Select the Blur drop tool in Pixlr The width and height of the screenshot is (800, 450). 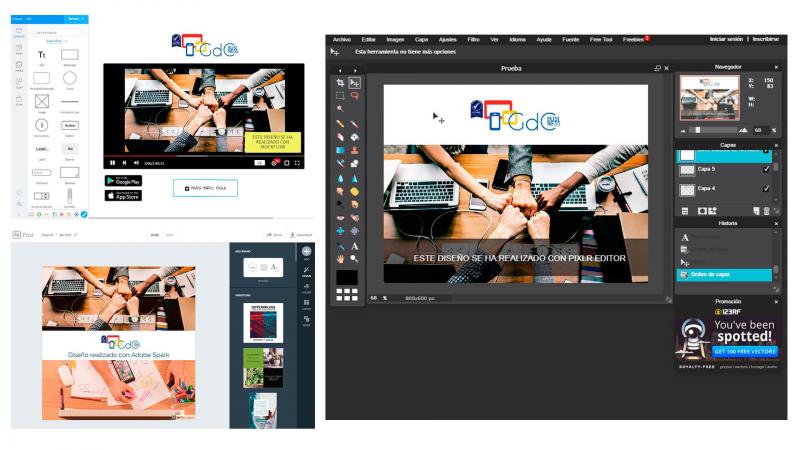point(340,178)
